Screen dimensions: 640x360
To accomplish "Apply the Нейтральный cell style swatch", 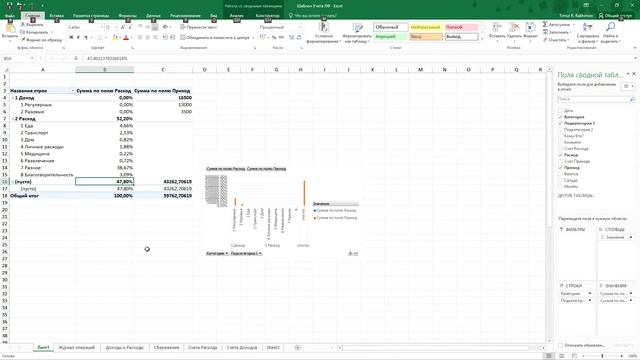I will point(426,27).
